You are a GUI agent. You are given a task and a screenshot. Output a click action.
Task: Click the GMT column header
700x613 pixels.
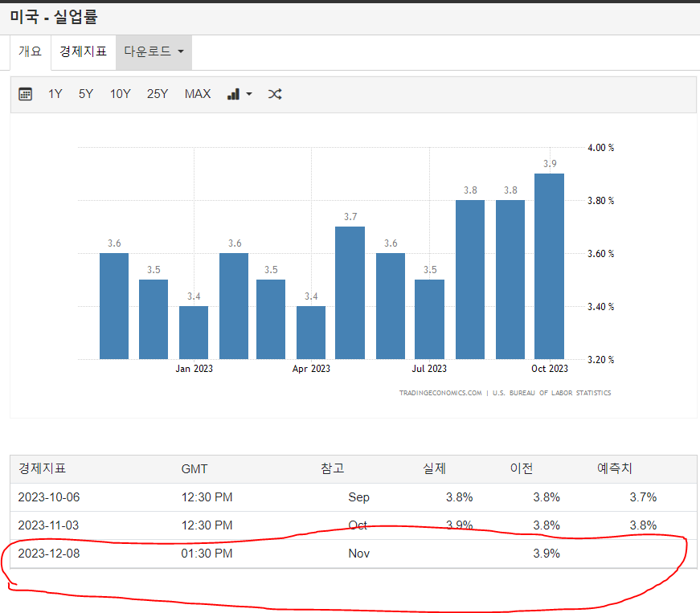pyautogui.click(x=194, y=469)
